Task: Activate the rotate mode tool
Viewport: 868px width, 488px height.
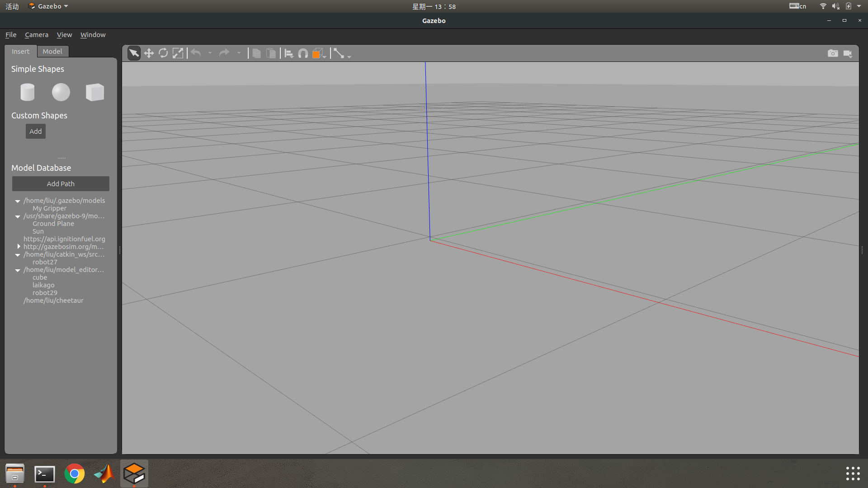Action: point(163,53)
